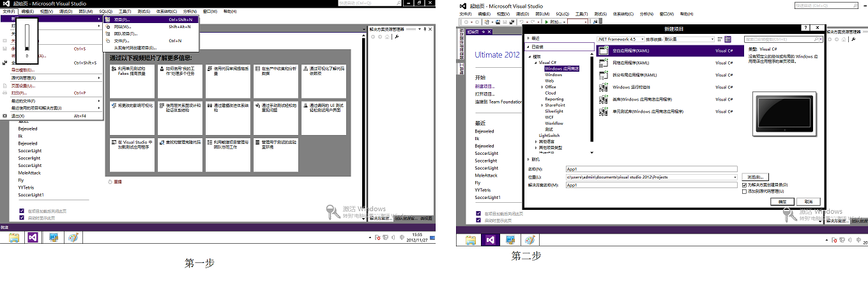Toggle 在项目加载后关闭此页 in right window
Image resolution: width=868 pixels, height=286 pixels.
coord(478,213)
